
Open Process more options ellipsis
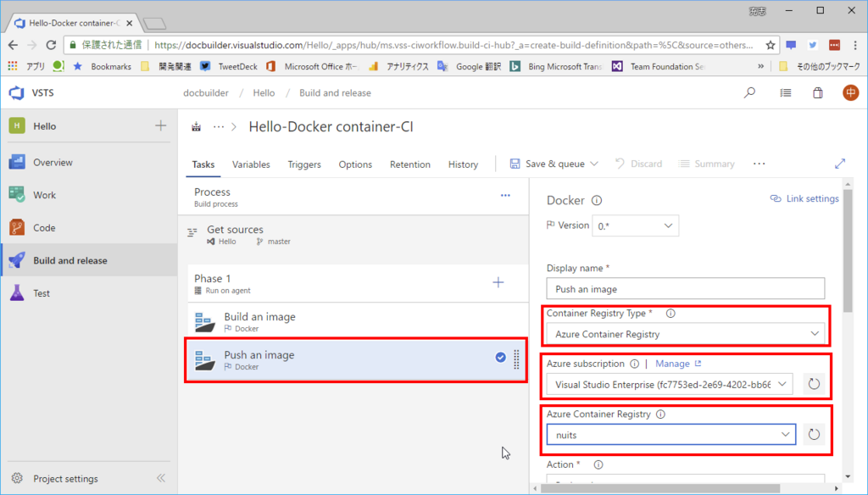coord(505,196)
